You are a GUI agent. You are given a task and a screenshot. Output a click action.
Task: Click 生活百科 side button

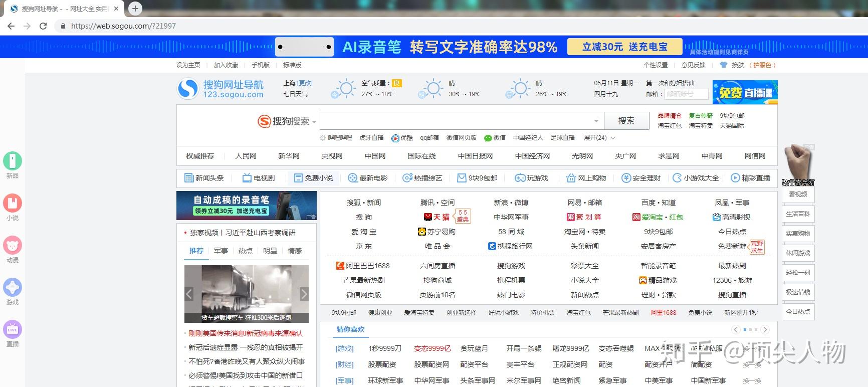(x=798, y=214)
